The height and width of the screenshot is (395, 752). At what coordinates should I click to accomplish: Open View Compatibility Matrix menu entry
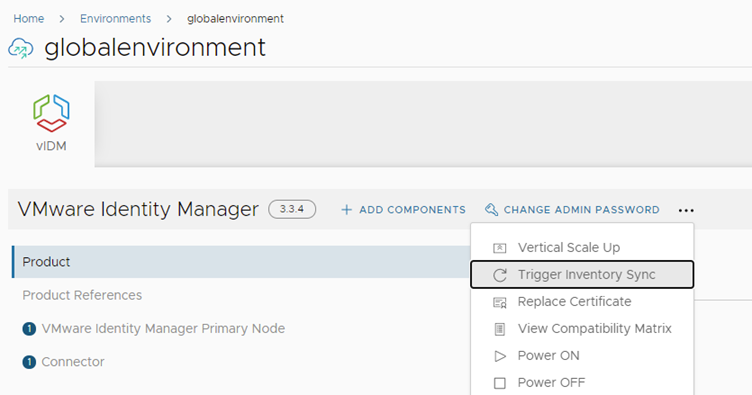(582, 329)
